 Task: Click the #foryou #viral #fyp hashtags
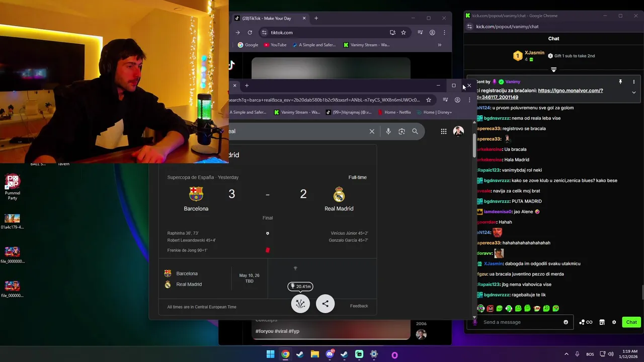(x=277, y=331)
